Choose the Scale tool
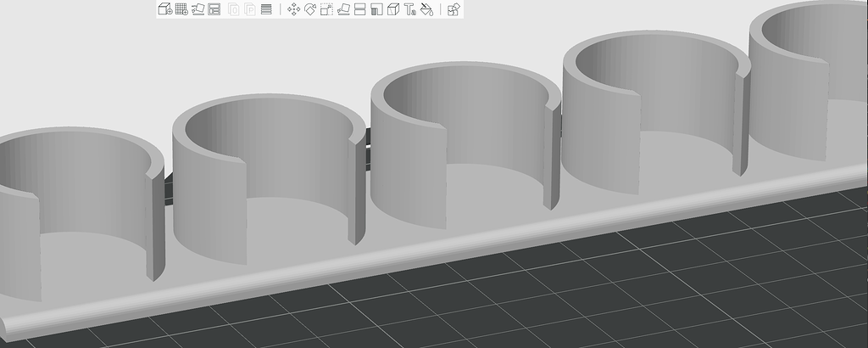 click(x=326, y=9)
